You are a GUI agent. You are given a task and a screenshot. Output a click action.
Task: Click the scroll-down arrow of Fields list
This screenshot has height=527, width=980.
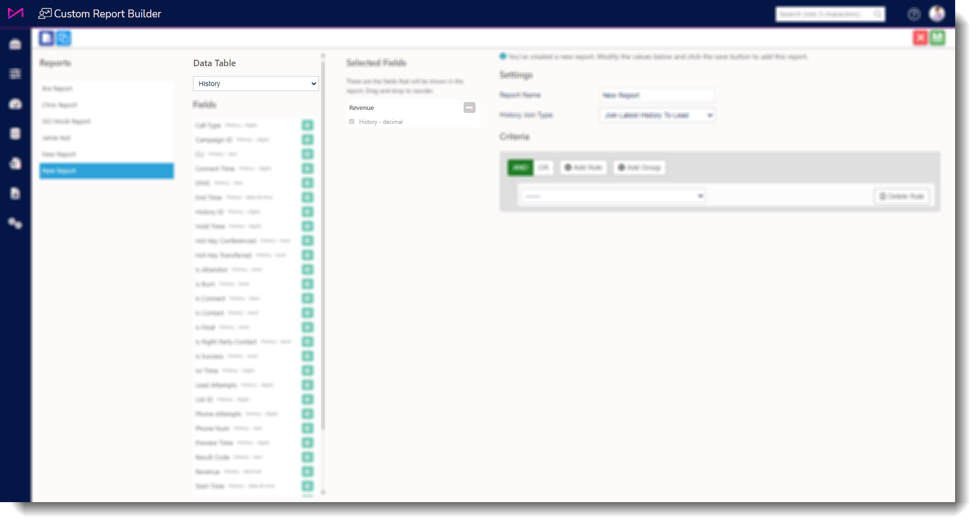coord(323,492)
